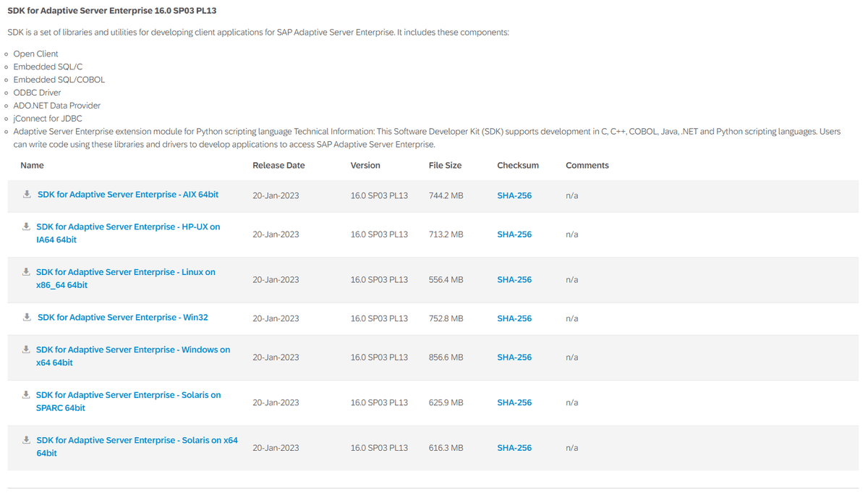Click download icon for AIX 64bit SDK

coord(27,195)
